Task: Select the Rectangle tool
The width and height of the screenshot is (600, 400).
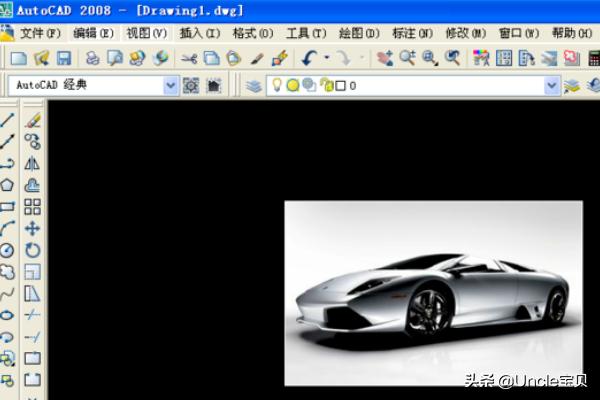Action: 7,207
